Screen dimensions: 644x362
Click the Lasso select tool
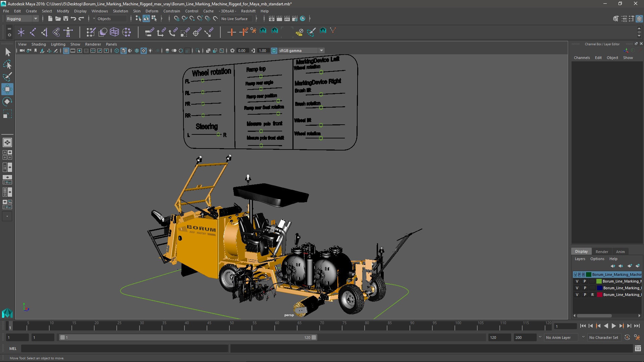(7, 64)
